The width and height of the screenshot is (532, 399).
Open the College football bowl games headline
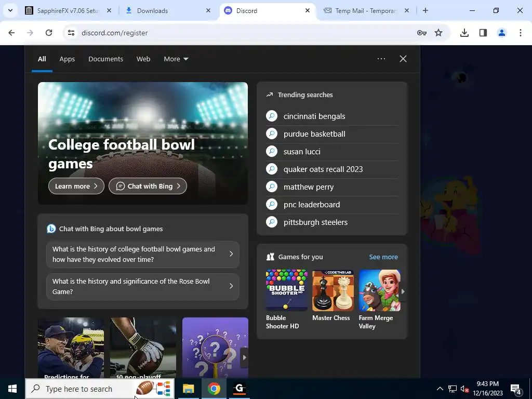(x=122, y=154)
